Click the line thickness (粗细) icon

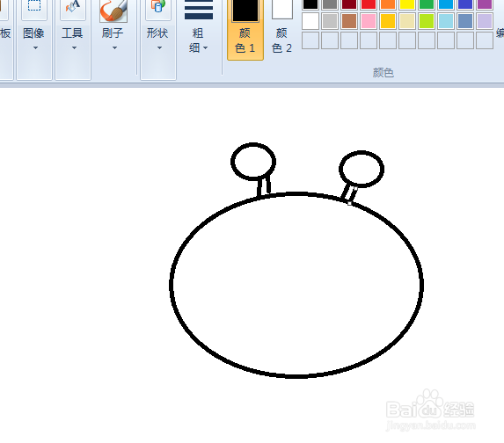click(x=199, y=10)
